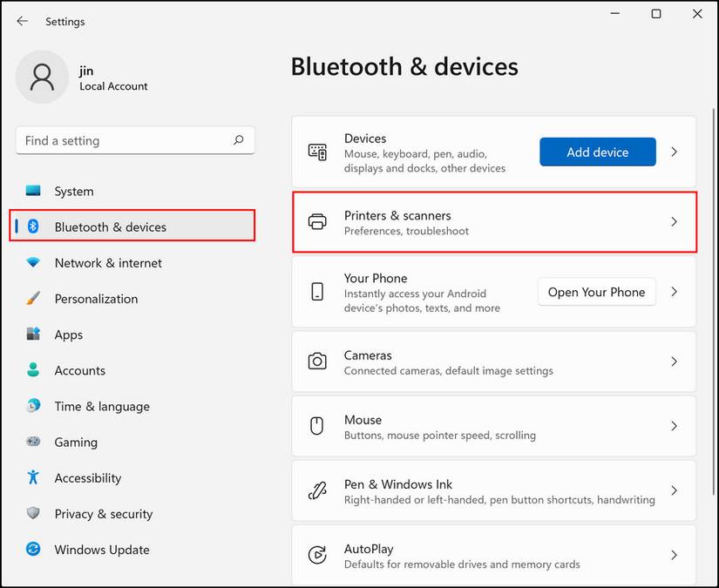
Task: Click the AutoPlay icon
Action: [x=317, y=556]
